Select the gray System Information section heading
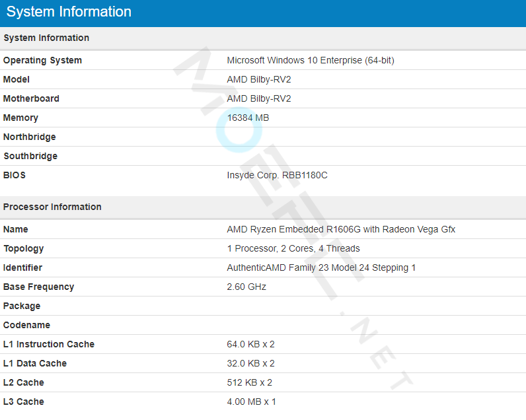The width and height of the screenshot is (526, 420). coord(46,38)
